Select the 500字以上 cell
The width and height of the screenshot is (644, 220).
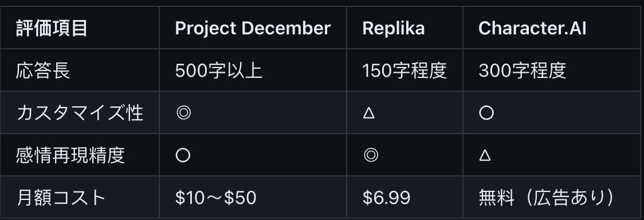[218, 70]
